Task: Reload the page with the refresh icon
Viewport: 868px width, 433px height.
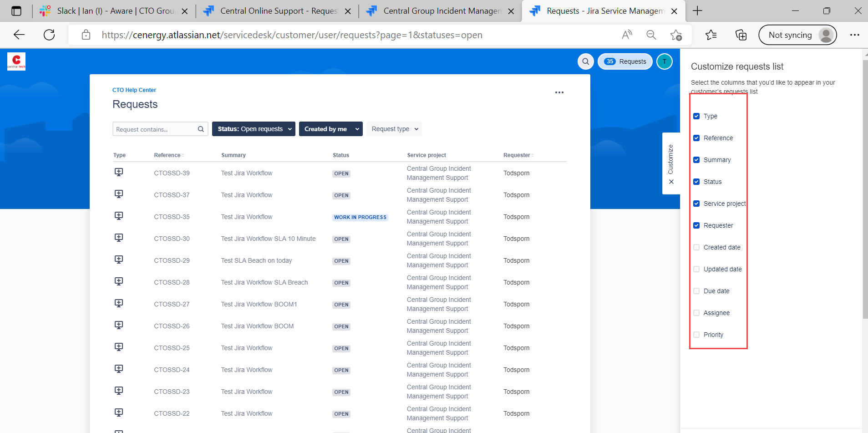Action: [49, 35]
